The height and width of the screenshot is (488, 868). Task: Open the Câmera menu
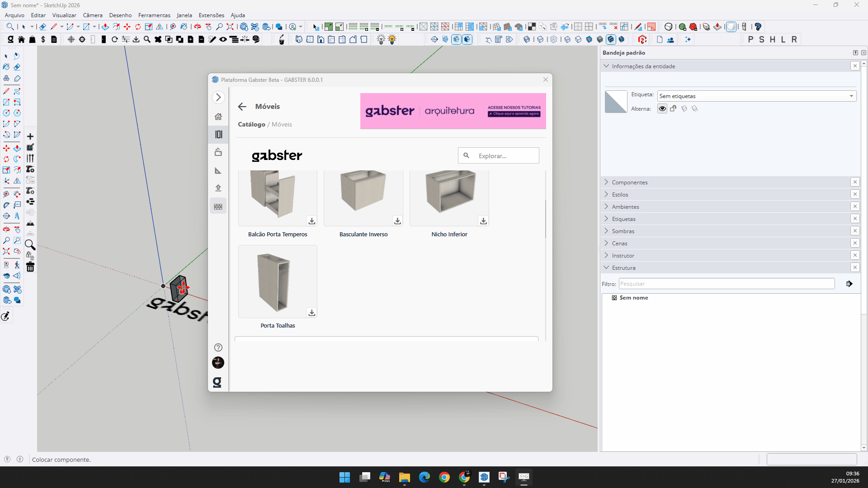(x=93, y=15)
